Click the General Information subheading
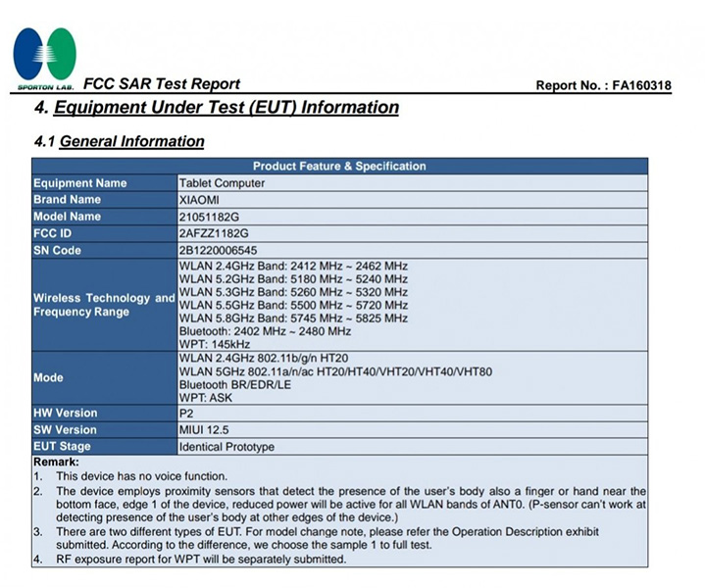The width and height of the screenshot is (705, 588). 120,141
